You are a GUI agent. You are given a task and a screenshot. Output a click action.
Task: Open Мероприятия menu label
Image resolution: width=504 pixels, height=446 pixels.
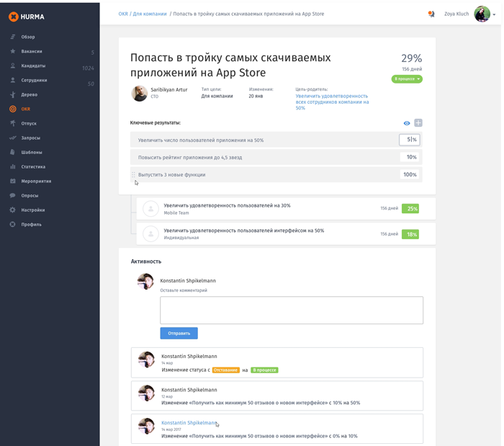pos(36,182)
